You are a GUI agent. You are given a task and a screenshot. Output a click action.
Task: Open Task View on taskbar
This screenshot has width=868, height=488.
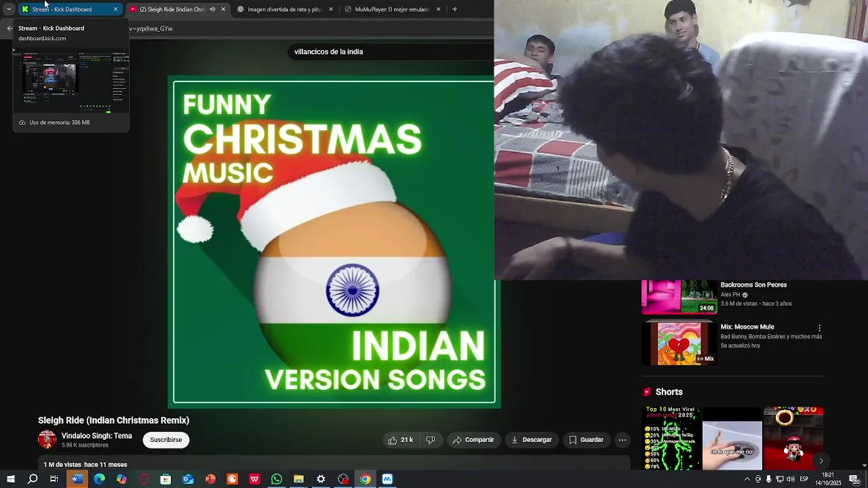[54, 479]
